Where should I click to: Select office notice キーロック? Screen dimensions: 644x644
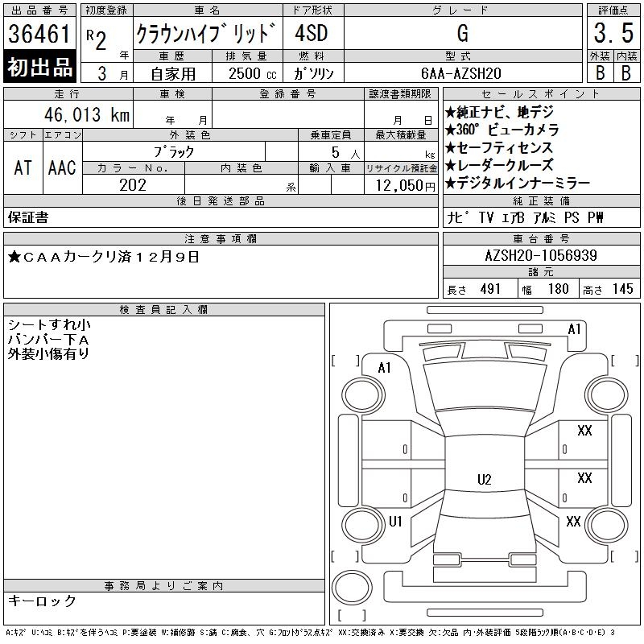click(42, 601)
